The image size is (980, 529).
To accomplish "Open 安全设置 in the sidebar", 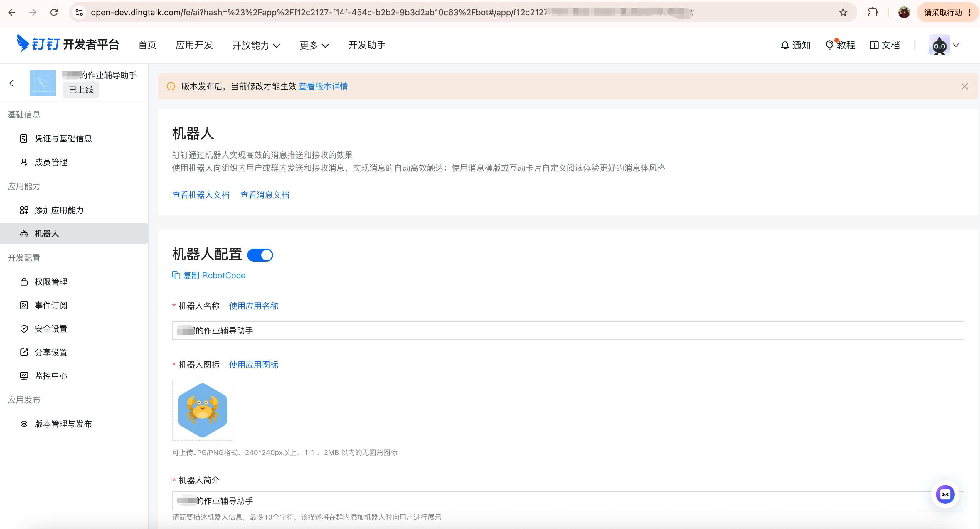I will point(74,329).
